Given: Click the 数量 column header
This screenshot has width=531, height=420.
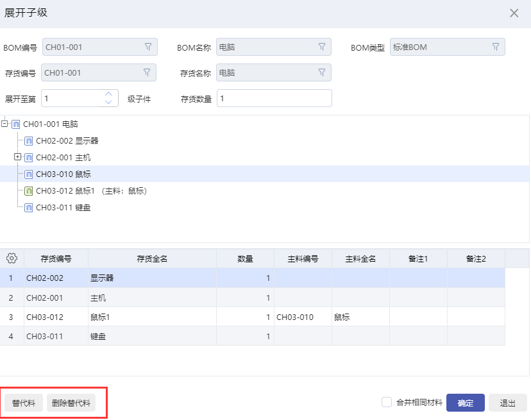Looking at the screenshot, I should tap(245, 259).
